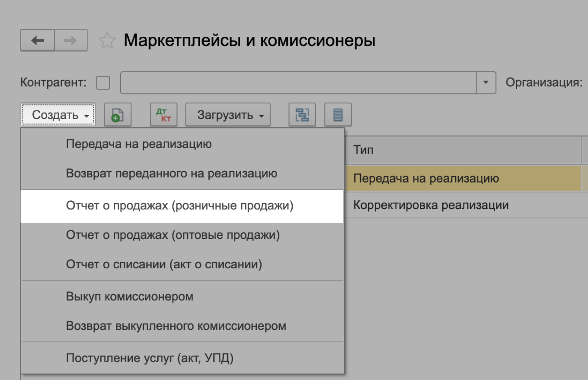The image size is (588, 380).
Task: Navigate back using the back arrow
Action: point(38,40)
